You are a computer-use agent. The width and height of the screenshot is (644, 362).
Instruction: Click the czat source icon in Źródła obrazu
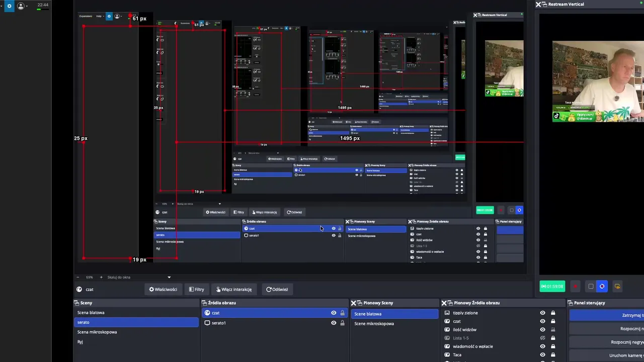[207, 313]
